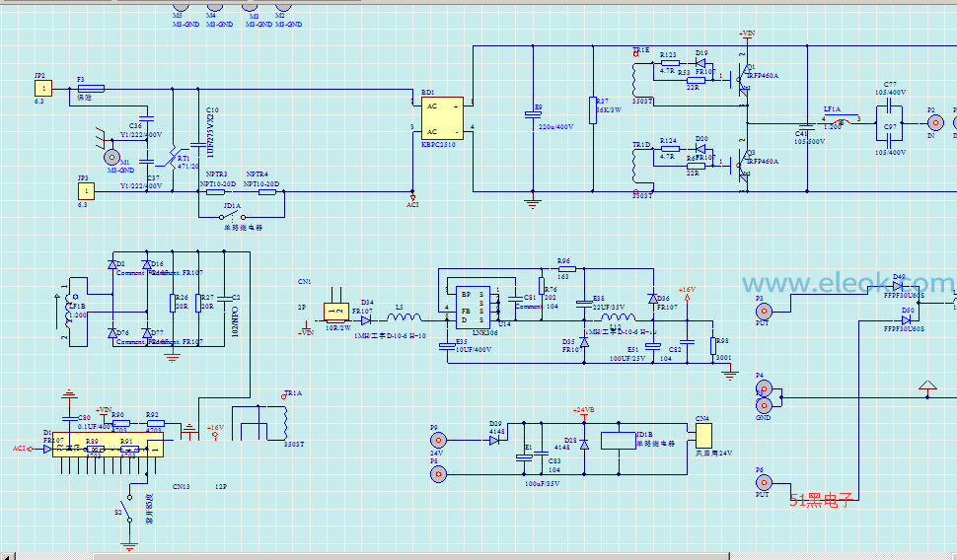The height and width of the screenshot is (560, 957).
Task: Select inductor L5 coil
Action: pos(404,317)
